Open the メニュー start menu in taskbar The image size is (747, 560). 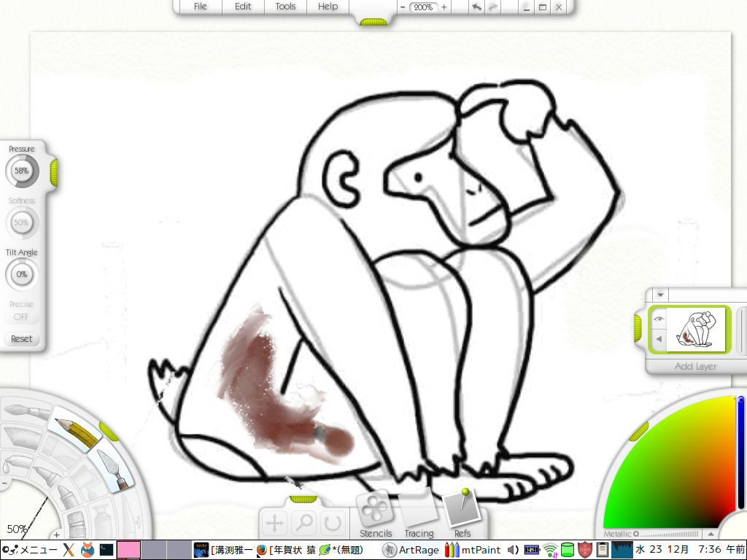(x=28, y=550)
